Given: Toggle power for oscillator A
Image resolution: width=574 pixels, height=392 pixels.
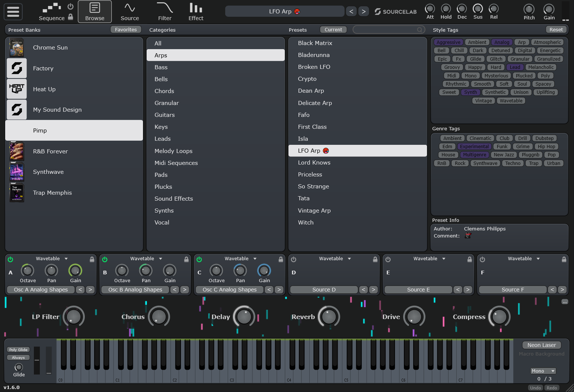Looking at the screenshot, I should click(x=10, y=259).
